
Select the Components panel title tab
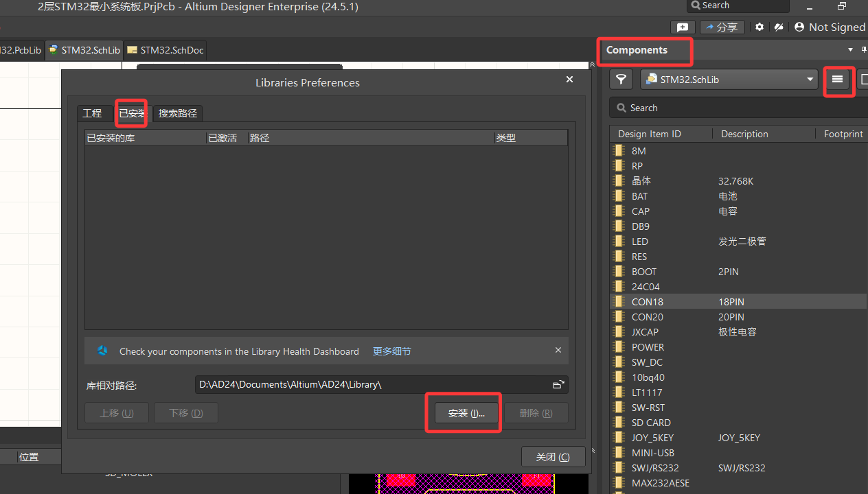637,50
